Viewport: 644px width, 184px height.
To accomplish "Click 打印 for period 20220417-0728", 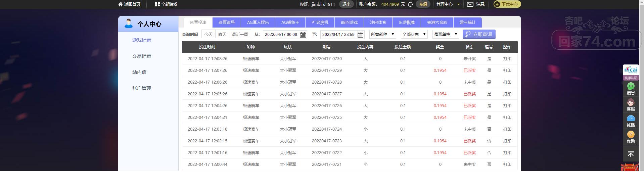I will tap(507, 82).
